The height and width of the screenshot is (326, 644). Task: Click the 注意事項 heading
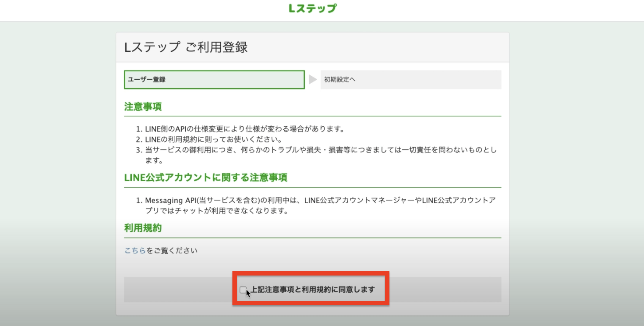point(143,107)
